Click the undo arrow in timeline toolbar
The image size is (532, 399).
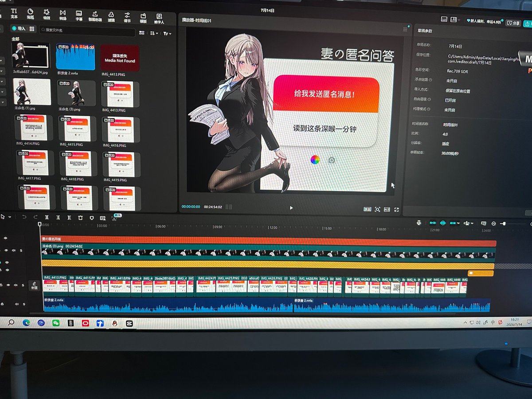[x=24, y=217]
